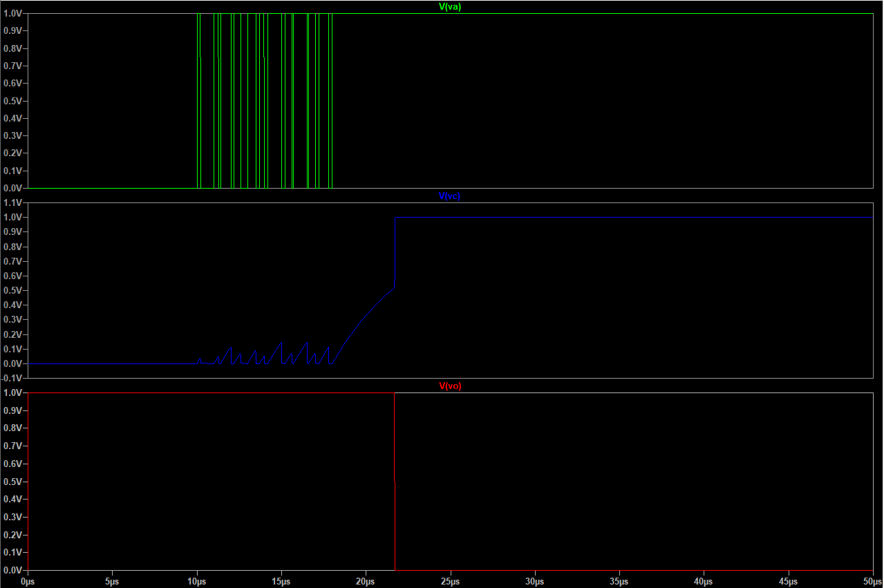Click the blue V(vc) ramp before the step
The image size is (884, 588).
pos(366,312)
